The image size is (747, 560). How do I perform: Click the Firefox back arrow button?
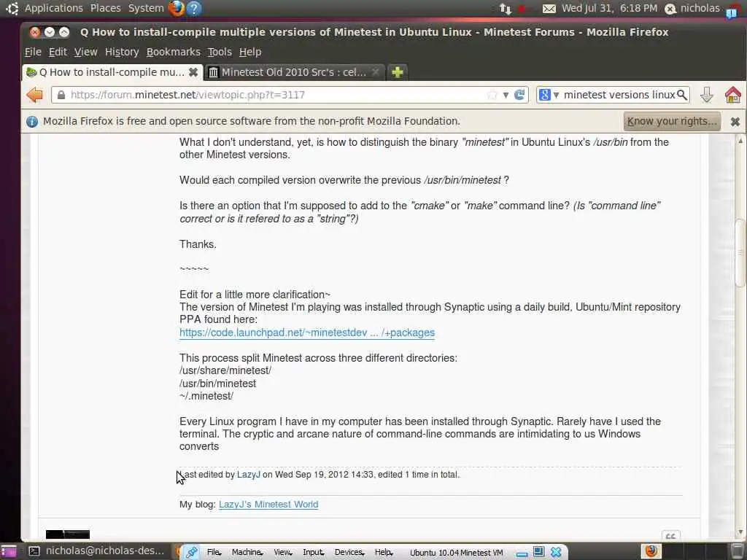tap(35, 95)
